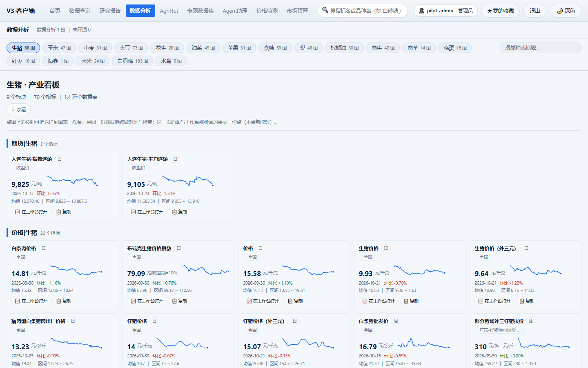The image size is (588, 368).
Task: Open 布瑞克生猪价格指数 in workbench
Action: [147, 301]
